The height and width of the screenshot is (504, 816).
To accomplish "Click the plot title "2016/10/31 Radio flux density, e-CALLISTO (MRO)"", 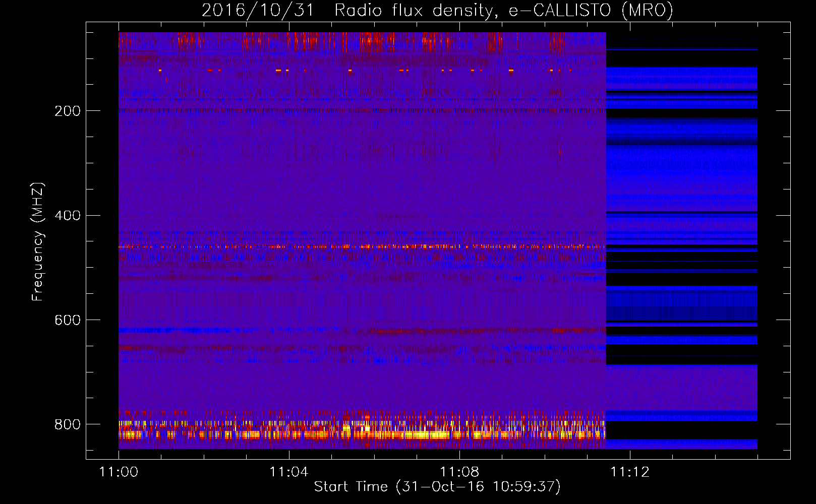I will (437, 10).
